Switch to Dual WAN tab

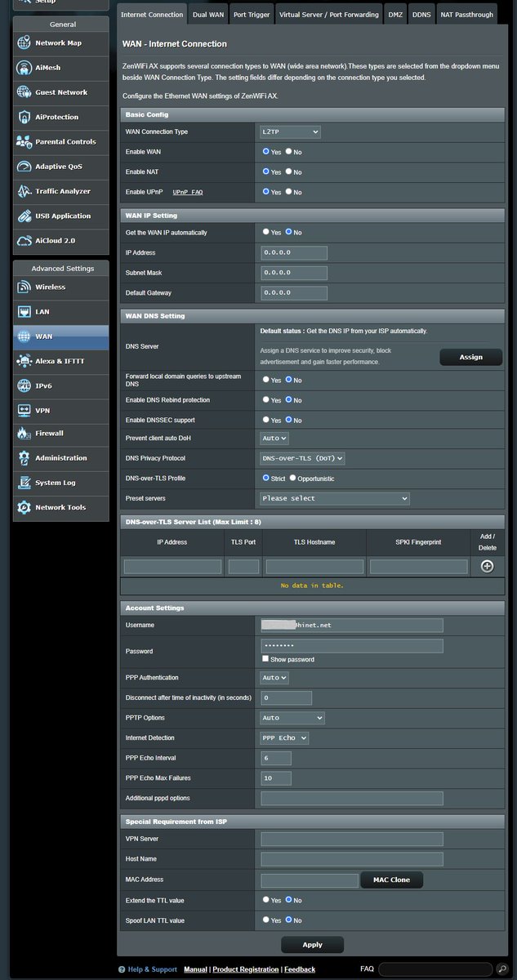pyautogui.click(x=208, y=15)
